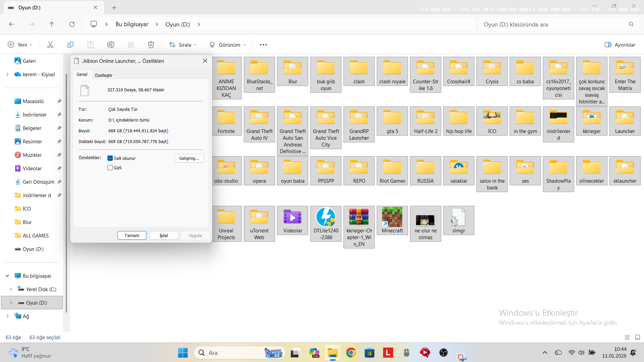Switch to the Özelleştir tab in properties dialog

[103, 75]
